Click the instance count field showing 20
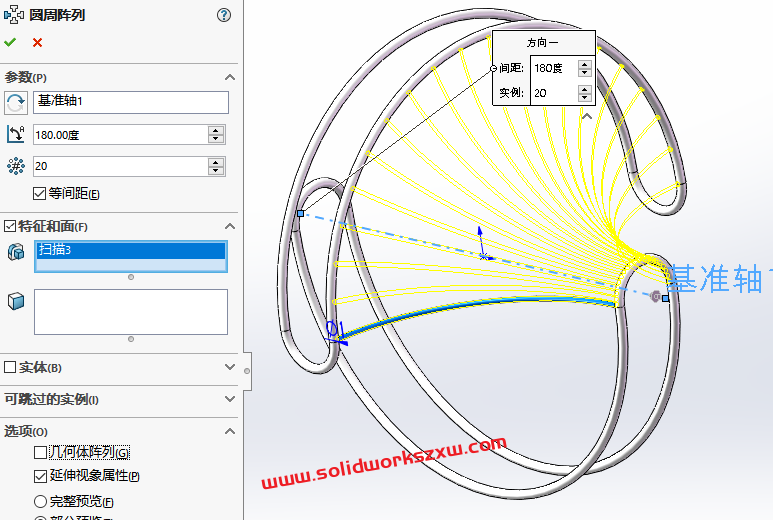773x520 pixels. (x=120, y=166)
